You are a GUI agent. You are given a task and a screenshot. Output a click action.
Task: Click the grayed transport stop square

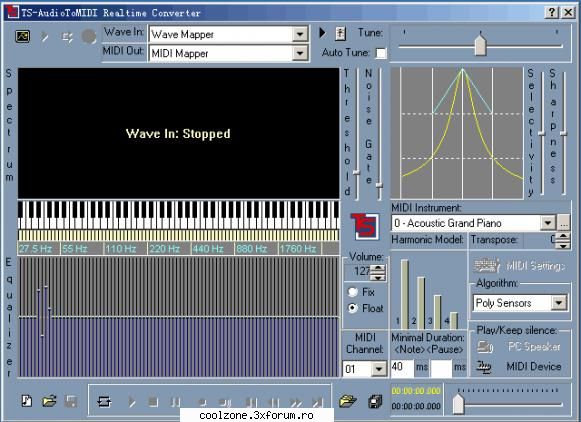[153, 402]
